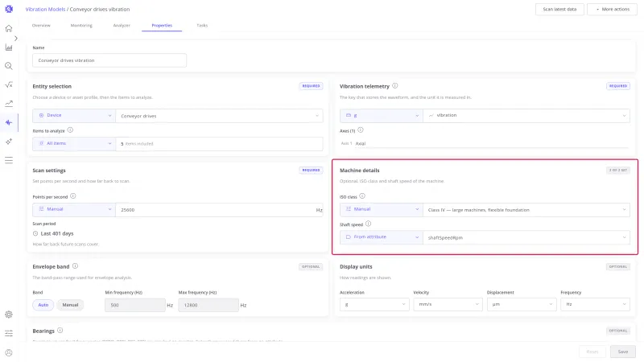Open the home icon in sidebar
This screenshot has height=362, width=644.
tap(9, 28)
